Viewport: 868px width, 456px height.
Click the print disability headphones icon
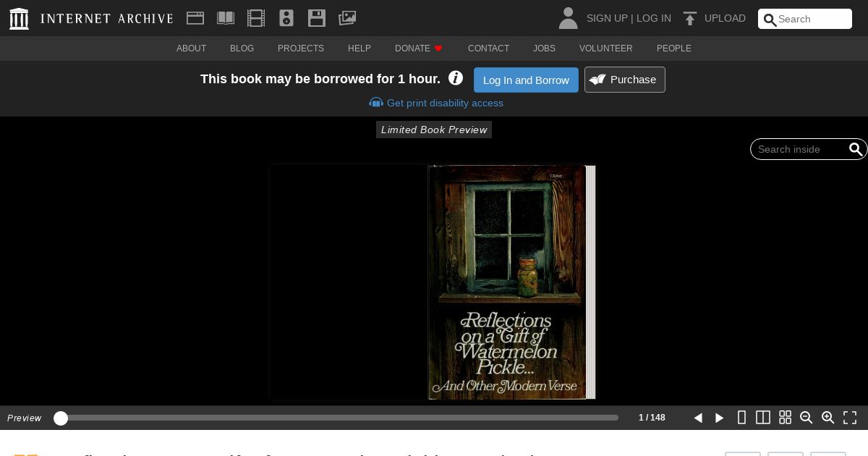[376, 103]
